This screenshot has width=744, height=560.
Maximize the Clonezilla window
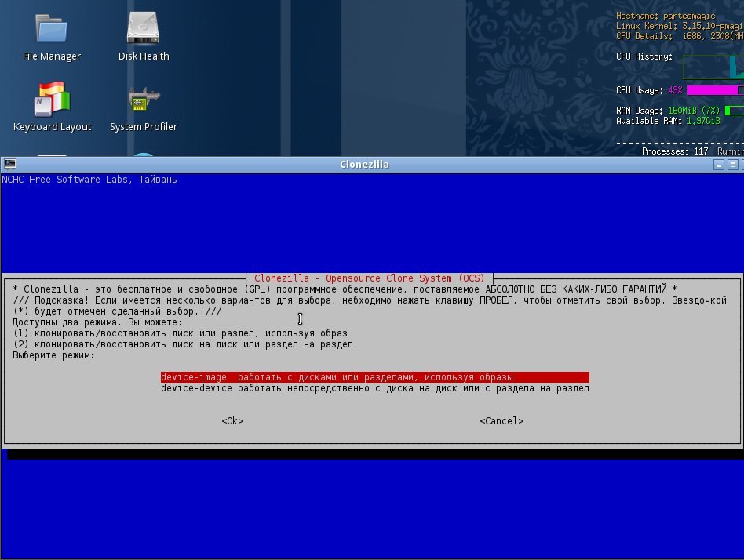(732, 165)
